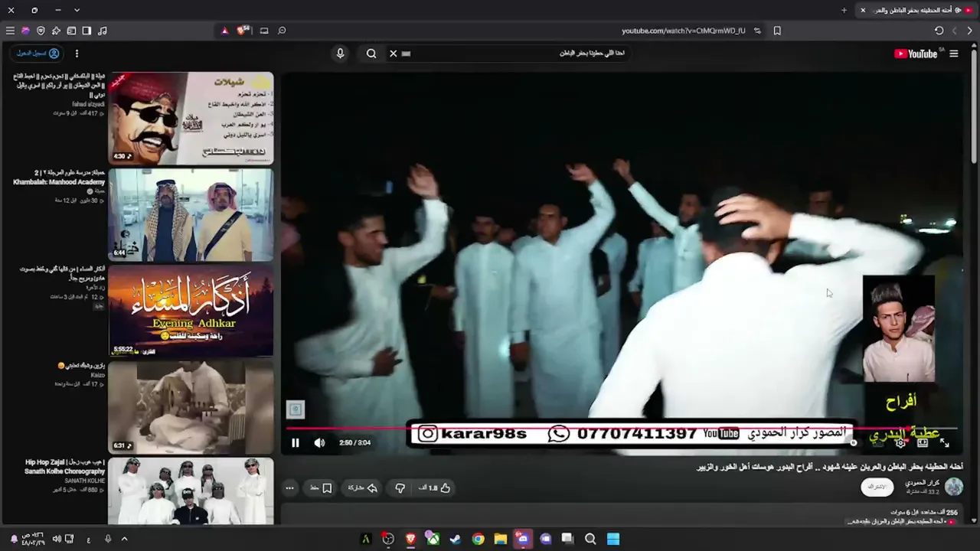This screenshot has height=551, width=980.
Task: Open the Evening Adhkar video thumbnail
Action: point(191,311)
